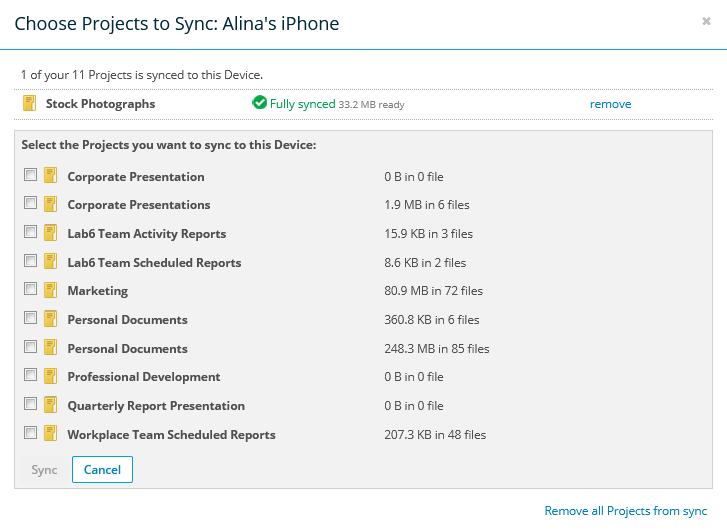Image resolution: width=727 pixels, height=532 pixels.
Task: Enable sync for Lab6 Team Scheduled Reports
Action: (31, 261)
